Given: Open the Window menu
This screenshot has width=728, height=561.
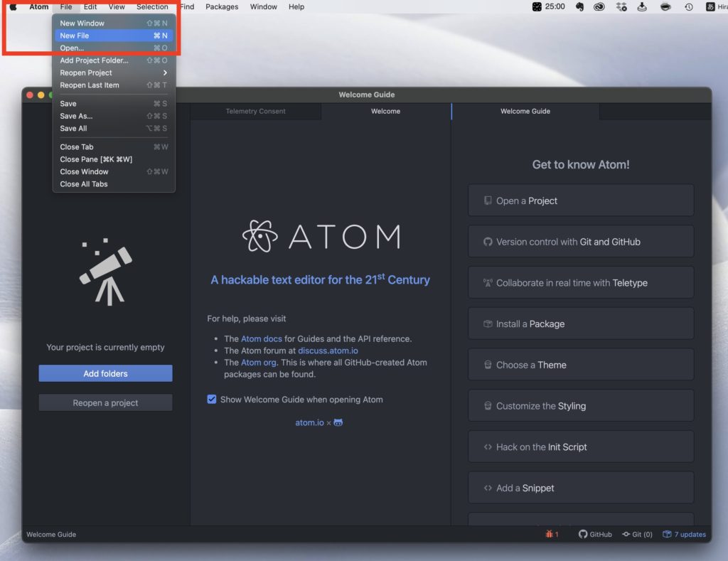Looking at the screenshot, I should [x=263, y=7].
